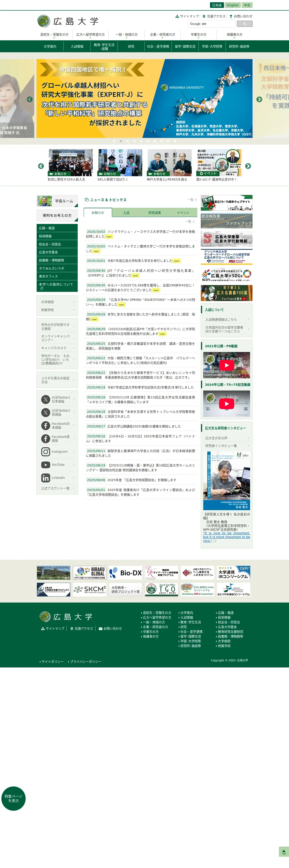Go to previous slide in main banner
This screenshot has width=289, height=868.
30,99
